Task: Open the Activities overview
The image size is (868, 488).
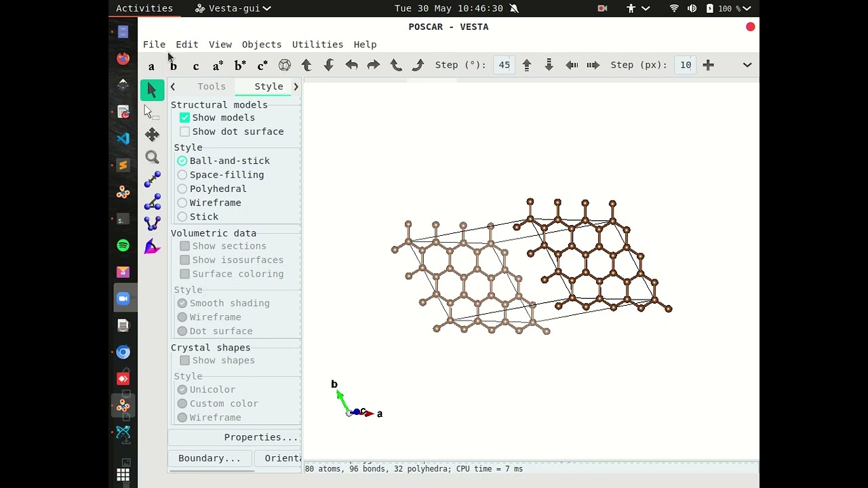Action: click(x=144, y=8)
